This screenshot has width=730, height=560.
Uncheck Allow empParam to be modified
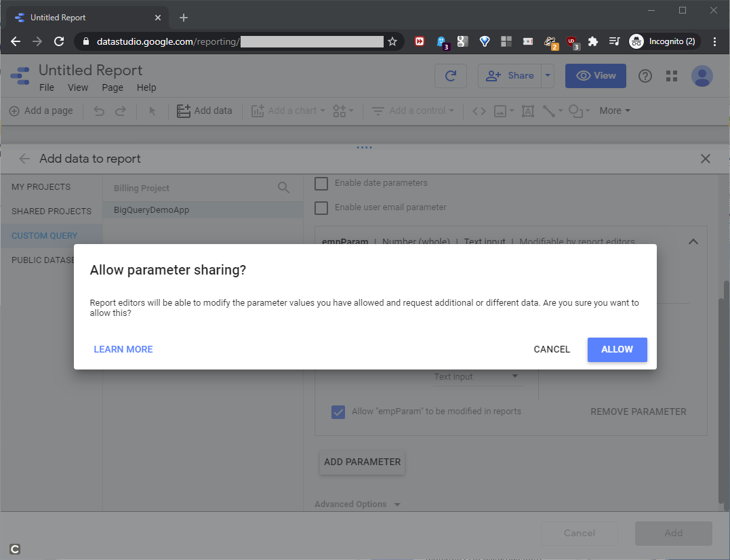point(338,412)
